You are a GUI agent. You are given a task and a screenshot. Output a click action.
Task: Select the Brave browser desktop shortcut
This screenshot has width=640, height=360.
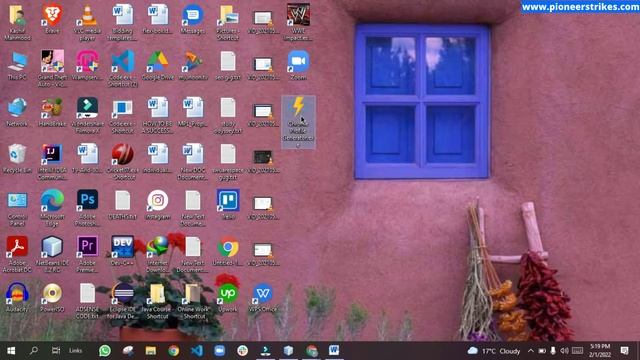coord(52,19)
